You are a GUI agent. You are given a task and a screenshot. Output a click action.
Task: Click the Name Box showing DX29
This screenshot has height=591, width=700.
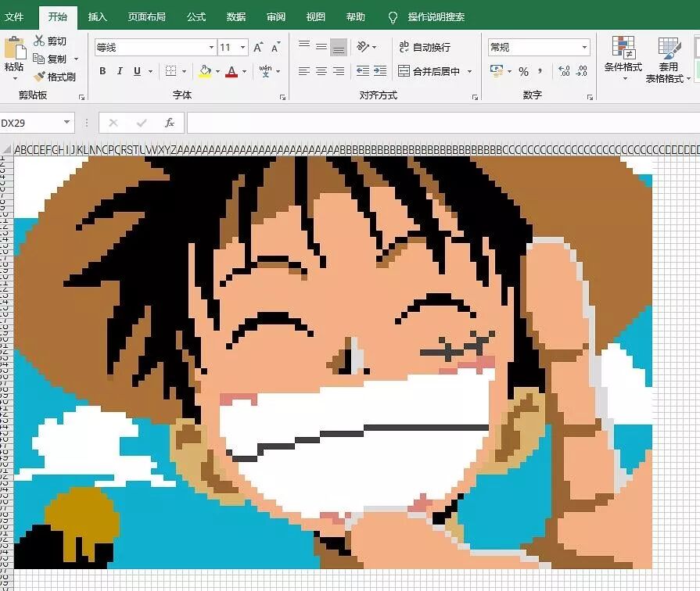click(31, 123)
